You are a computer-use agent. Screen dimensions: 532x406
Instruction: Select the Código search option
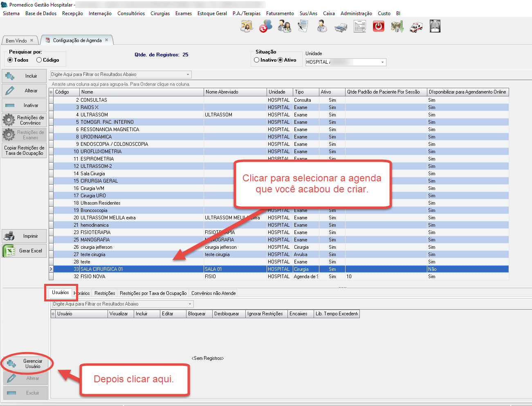tap(39, 60)
